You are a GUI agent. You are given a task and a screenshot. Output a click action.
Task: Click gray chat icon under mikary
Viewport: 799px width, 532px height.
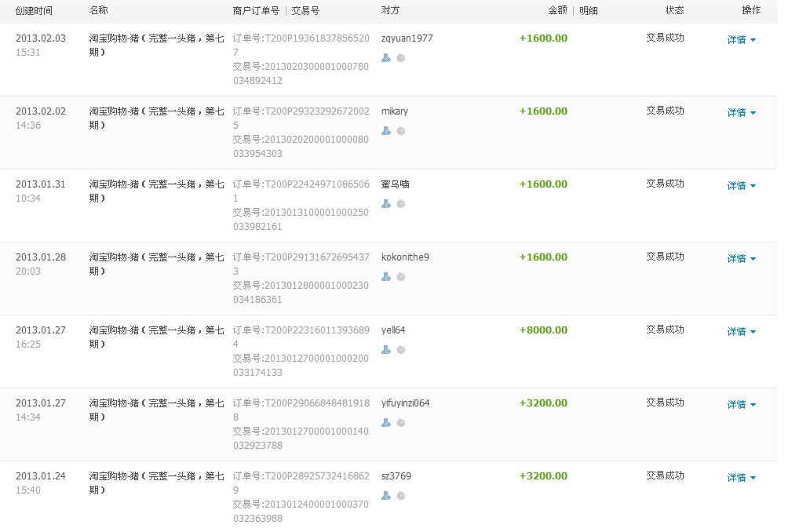400,131
